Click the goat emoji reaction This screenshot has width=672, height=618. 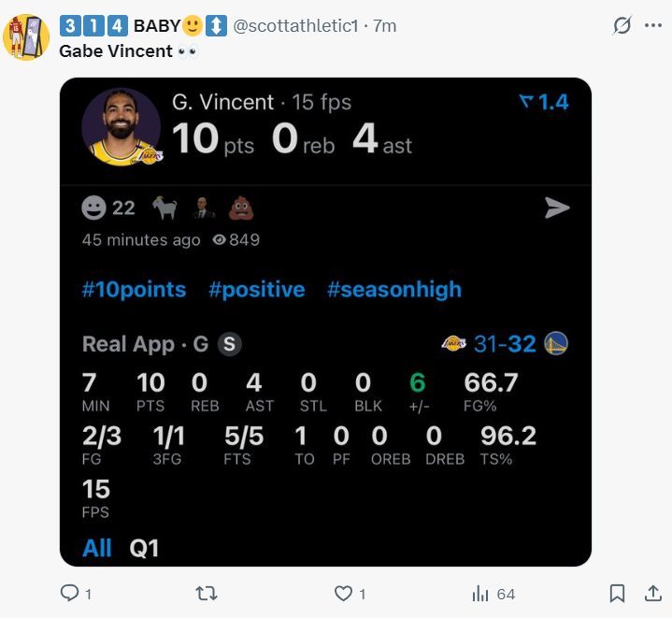pos(164,208)
